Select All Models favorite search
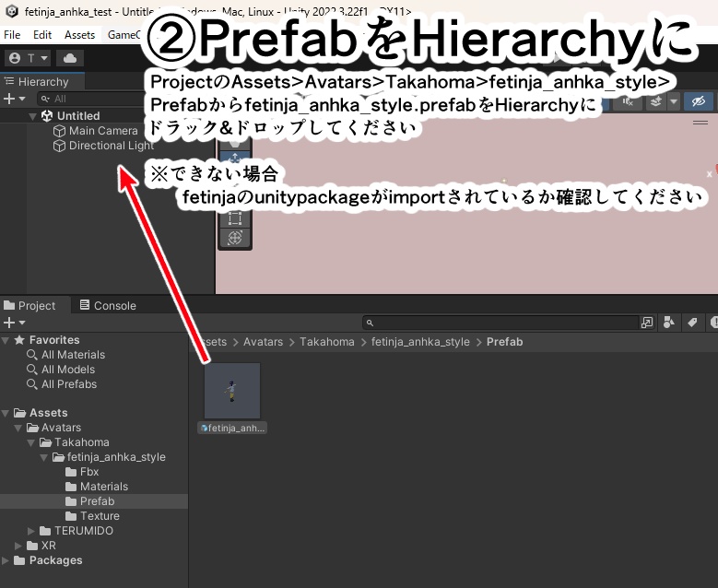This screenshot has height=588, width=718. pos(68,370)
